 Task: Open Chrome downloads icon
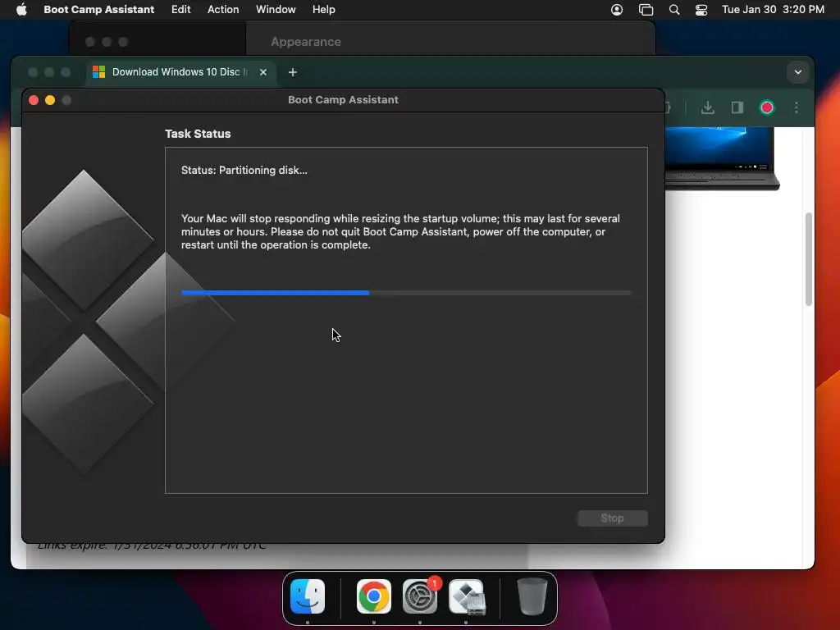pos(708,107)
